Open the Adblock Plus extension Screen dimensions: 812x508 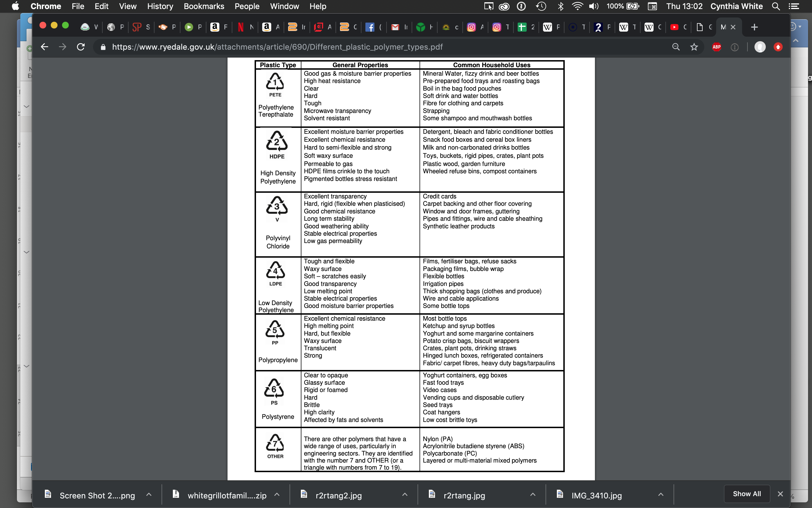716,47
